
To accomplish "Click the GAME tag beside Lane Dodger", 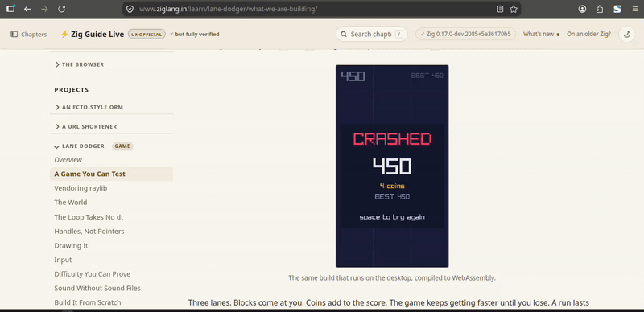I will point(122,146).
